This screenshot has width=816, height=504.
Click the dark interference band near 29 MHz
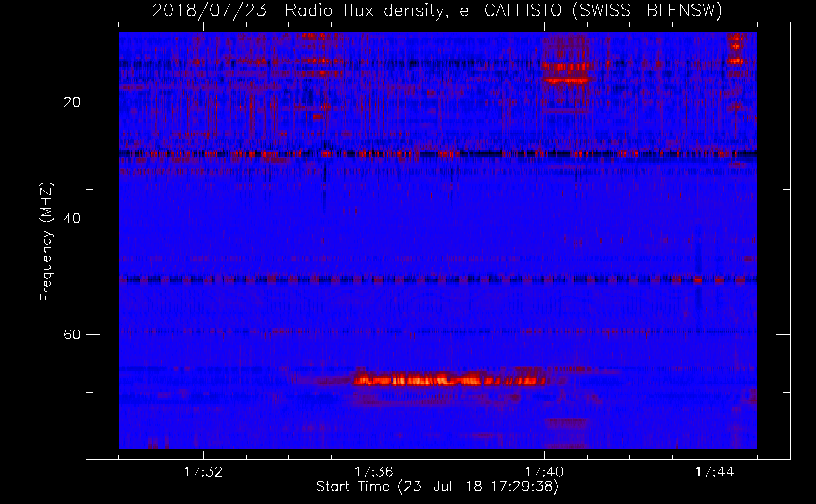(x=438, y=154)
